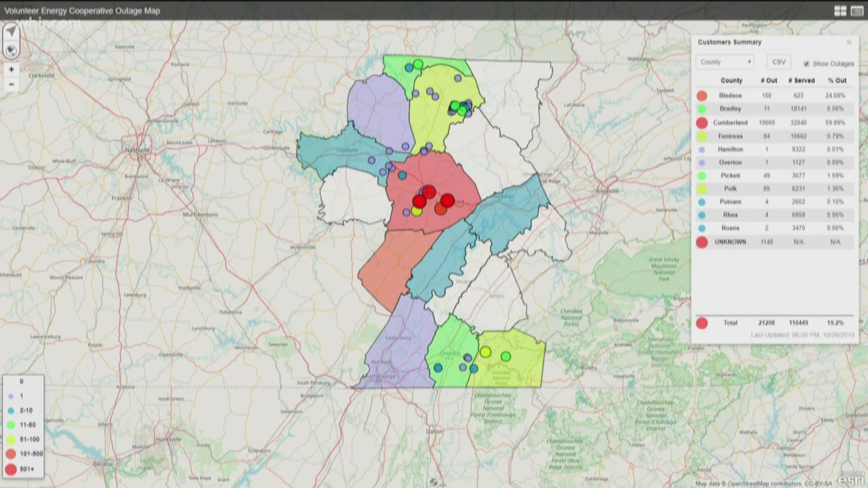Select the Bledsoe row name
868x488 pixels.
[x=730, y=95]
